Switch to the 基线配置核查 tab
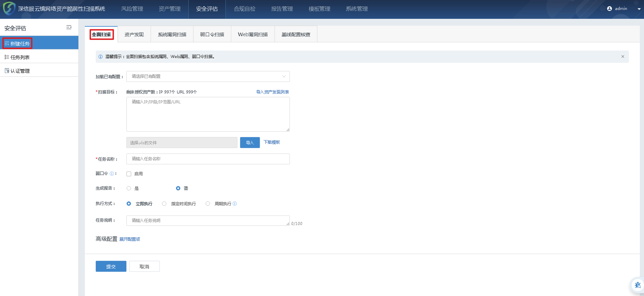 [296, 34]
